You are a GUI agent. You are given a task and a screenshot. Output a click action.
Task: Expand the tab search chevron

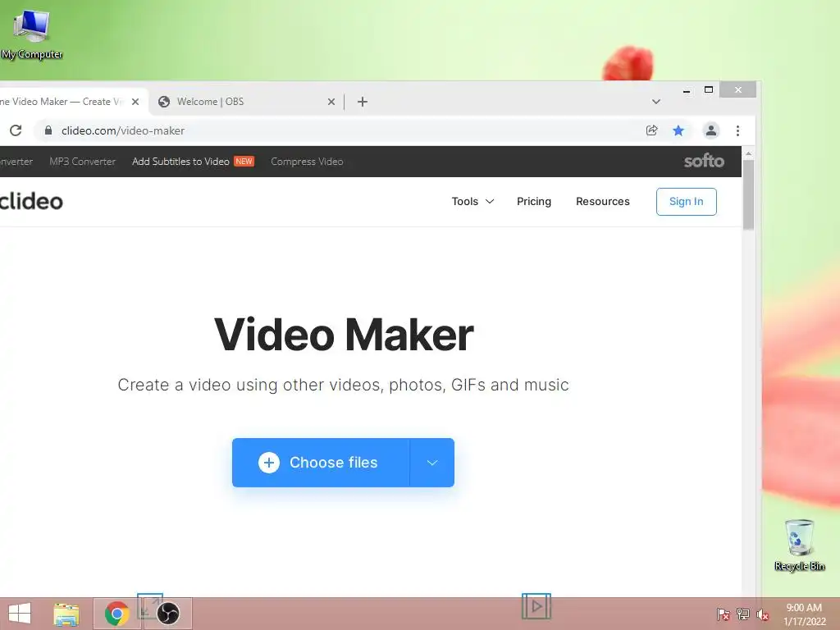(x=655, y=102)
